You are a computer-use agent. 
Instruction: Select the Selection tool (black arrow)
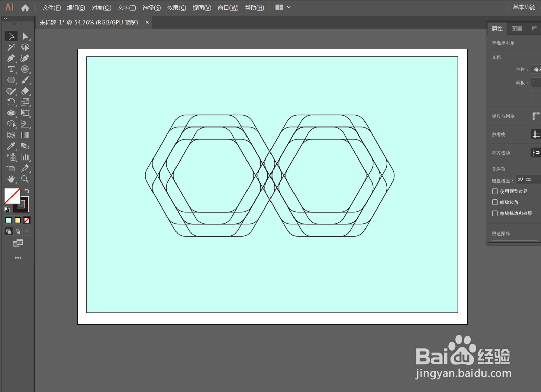click(x=11, y=36)
